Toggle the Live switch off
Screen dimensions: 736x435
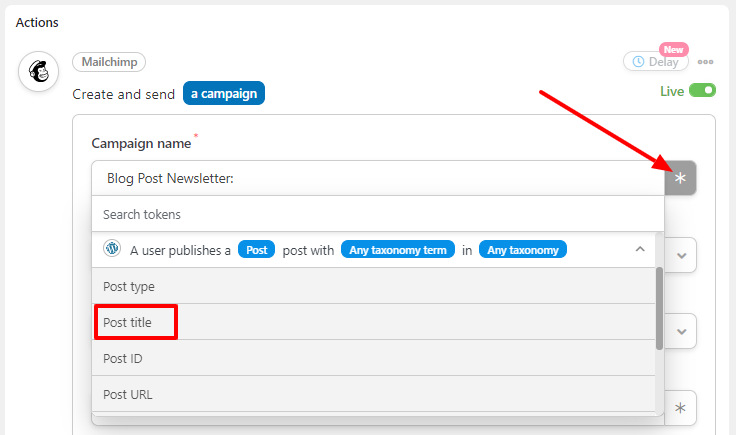702,90
